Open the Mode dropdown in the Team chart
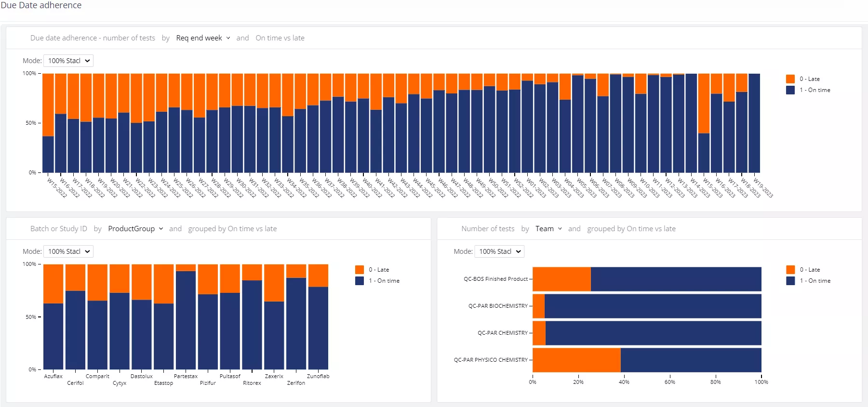This screenshot has width=868, height=407. coord(499,251)
